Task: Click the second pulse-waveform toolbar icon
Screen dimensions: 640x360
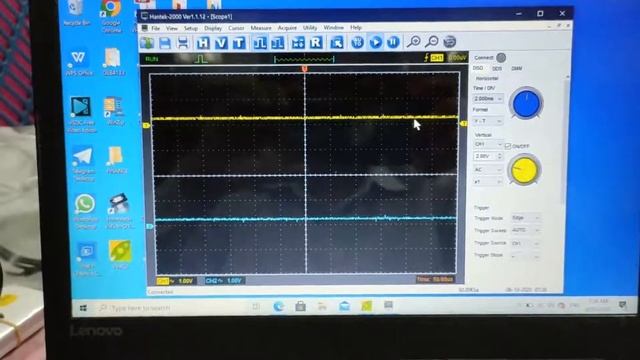Action: click(278, 43)
